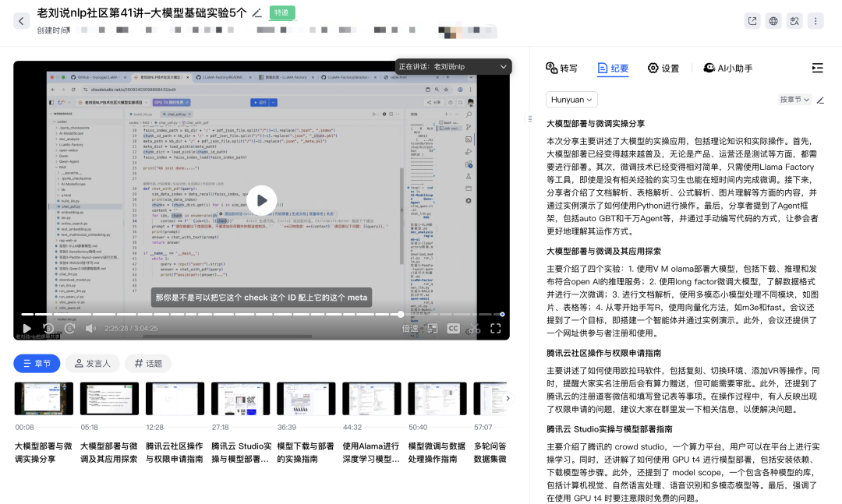Viewport: 842px width, 504px height.
Task: Click the play icon in the control bar
Action: pos(27,328)
